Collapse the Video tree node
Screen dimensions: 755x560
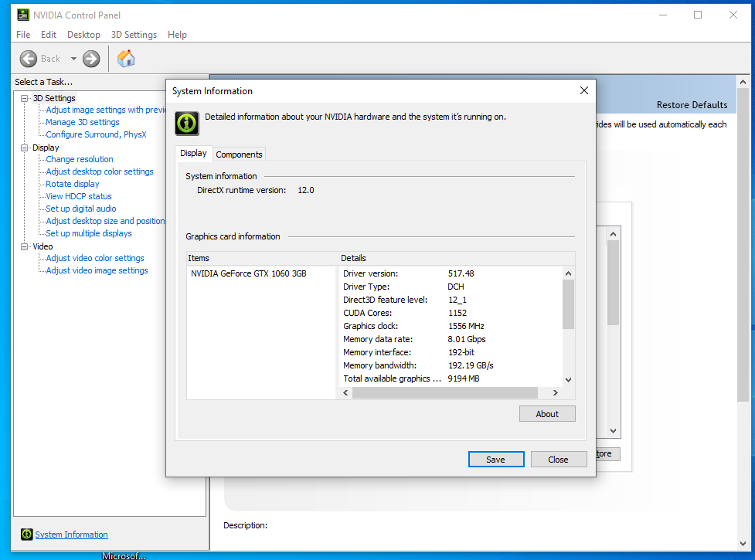tap(24, 246)
